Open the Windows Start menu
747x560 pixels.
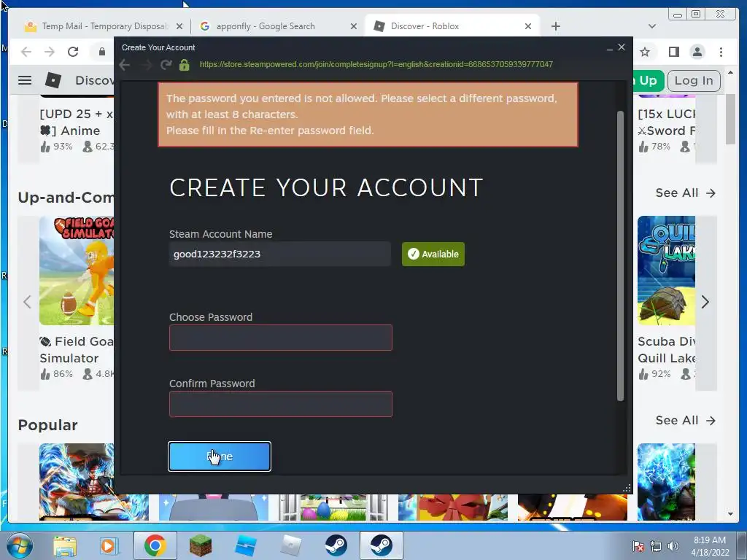[20, 545]
